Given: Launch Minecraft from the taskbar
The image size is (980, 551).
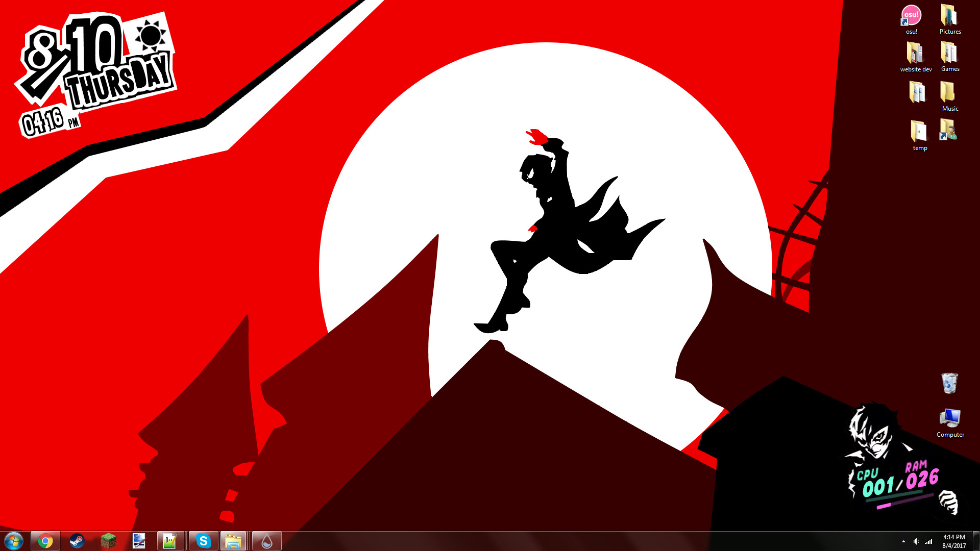Looking at the screenshot, I should tap(109, 541).
